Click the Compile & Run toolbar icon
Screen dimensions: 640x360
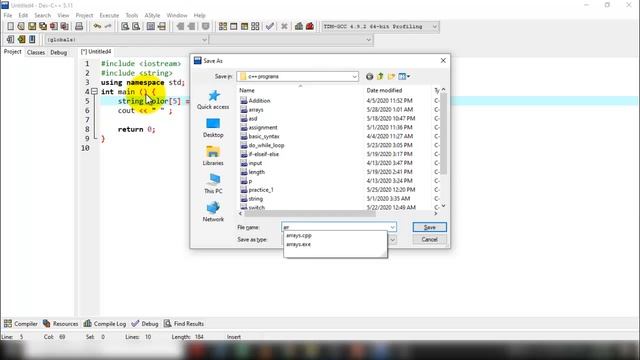coord(244,27)
